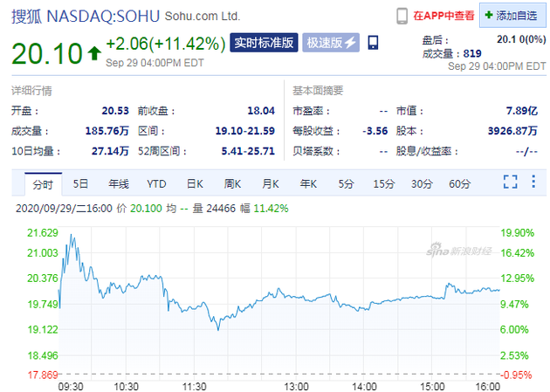Select the 15分 chart tab

(x=384, y=183)
